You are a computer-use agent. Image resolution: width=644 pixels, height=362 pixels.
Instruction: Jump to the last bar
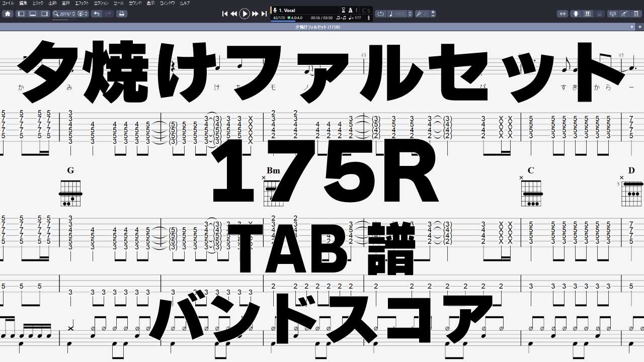pyautogui.click(x=264, y=14)
